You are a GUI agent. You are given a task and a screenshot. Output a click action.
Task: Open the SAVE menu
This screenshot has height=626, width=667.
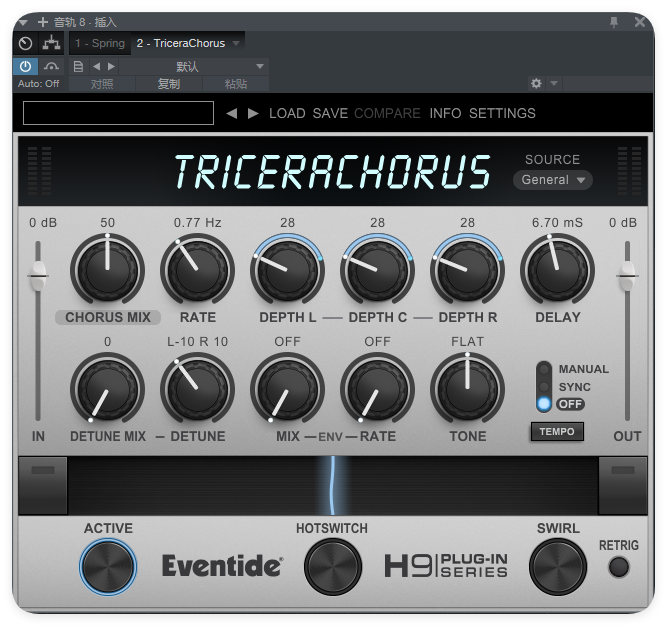[x=330, y=114]
